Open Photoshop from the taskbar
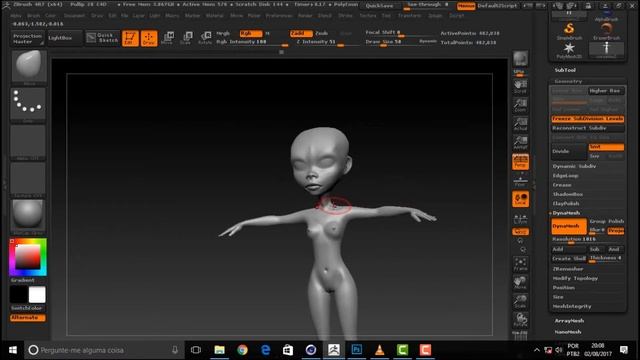The height and width of the screenshot is (360, 640). point(357,350)
